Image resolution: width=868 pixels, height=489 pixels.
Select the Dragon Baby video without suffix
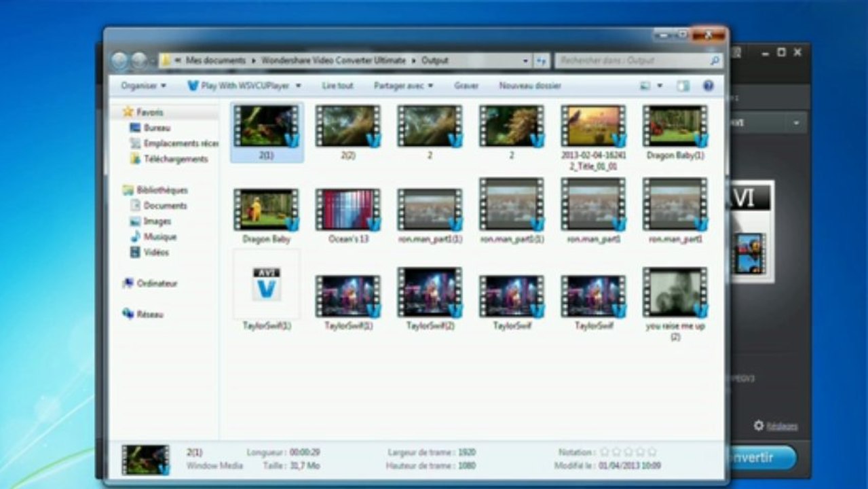(x=267, y=216)
